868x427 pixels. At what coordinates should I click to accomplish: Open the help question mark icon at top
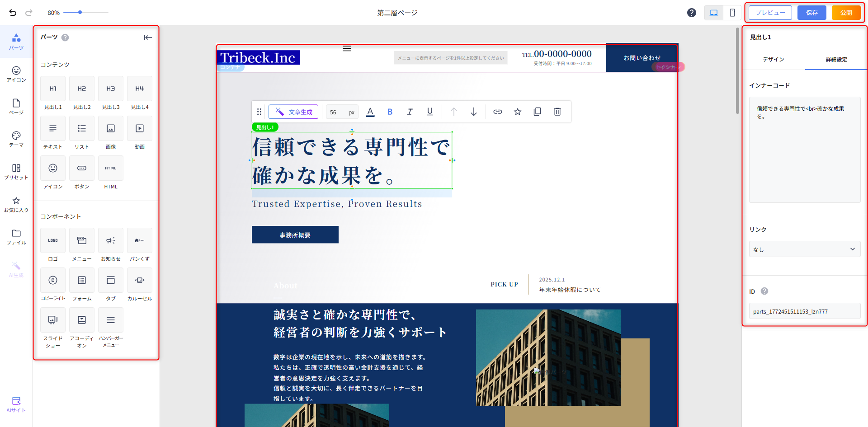[x=691, y=13]
